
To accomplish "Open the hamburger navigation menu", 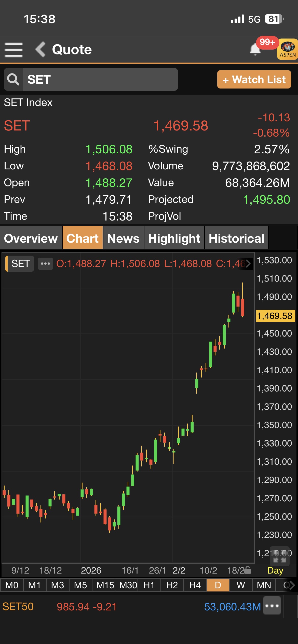I will 14,50.
